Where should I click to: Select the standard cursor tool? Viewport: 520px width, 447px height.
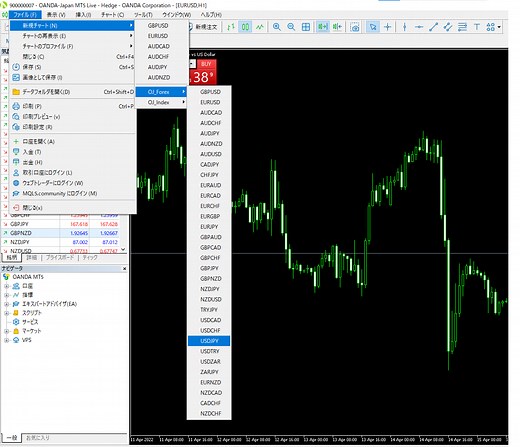373,27
